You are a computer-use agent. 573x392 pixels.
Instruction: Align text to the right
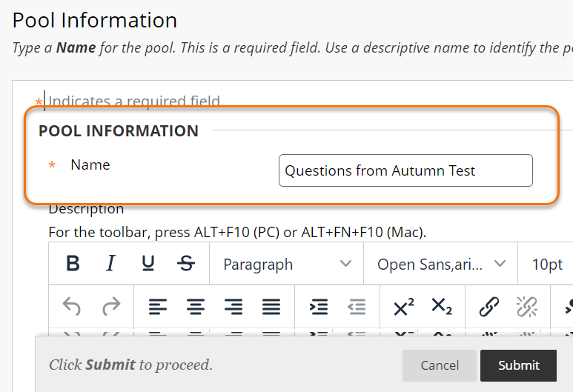click(x=233, y=306)
